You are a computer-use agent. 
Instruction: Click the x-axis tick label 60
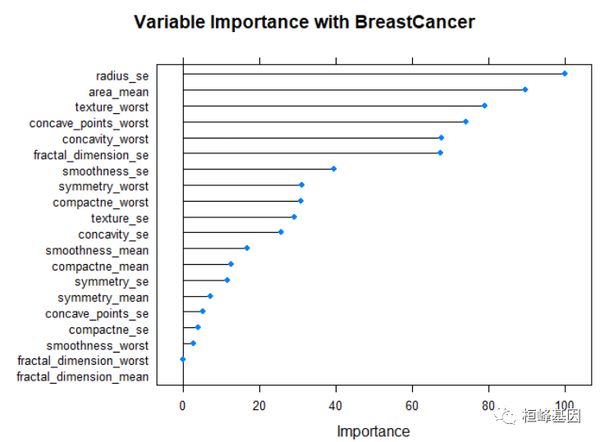[x=411, y=405]
